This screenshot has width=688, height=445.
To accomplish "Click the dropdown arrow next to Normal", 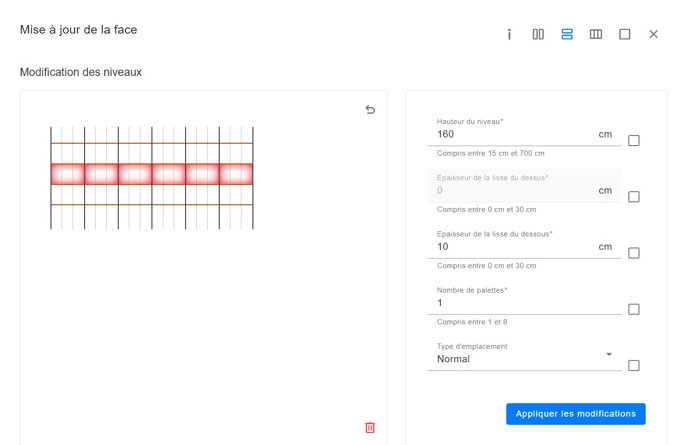I will coord(609,355).
